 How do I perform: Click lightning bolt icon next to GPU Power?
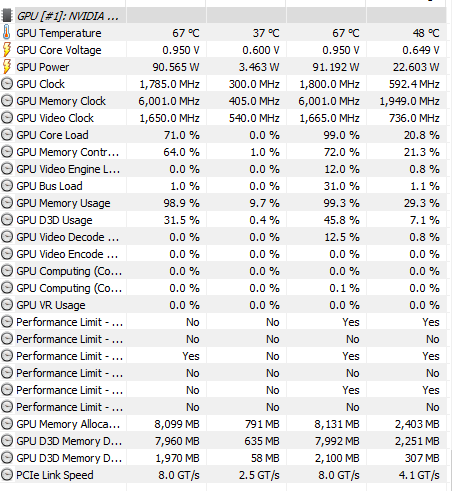(6, 67)
